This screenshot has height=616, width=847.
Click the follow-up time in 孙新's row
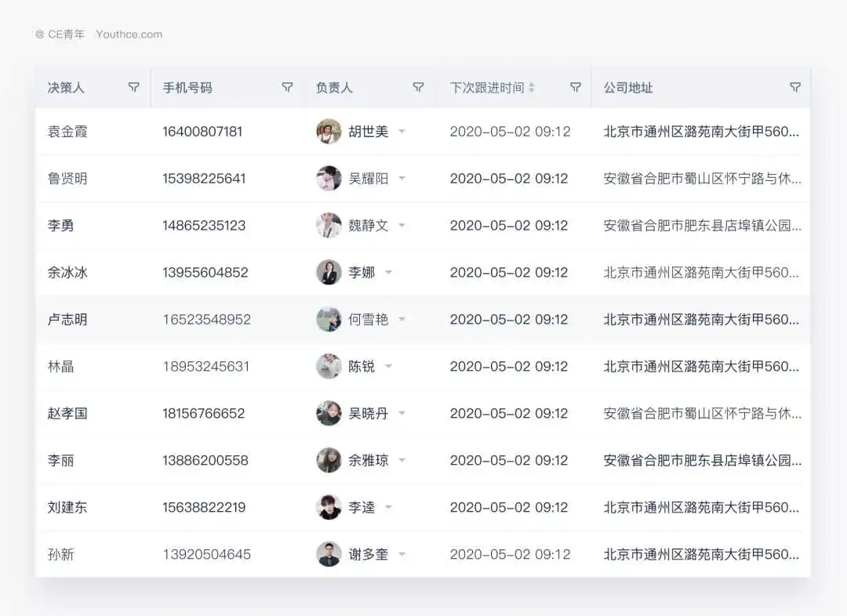[x=510, y=555]
